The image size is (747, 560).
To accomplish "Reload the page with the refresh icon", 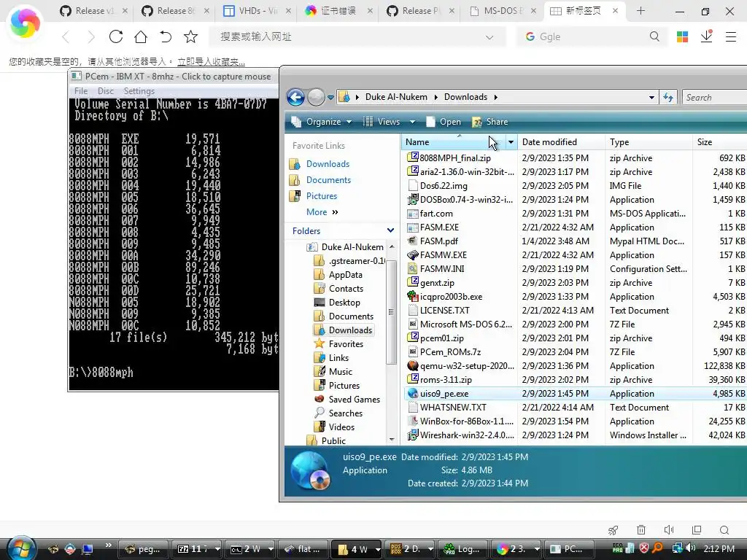I will click(116, 36).
